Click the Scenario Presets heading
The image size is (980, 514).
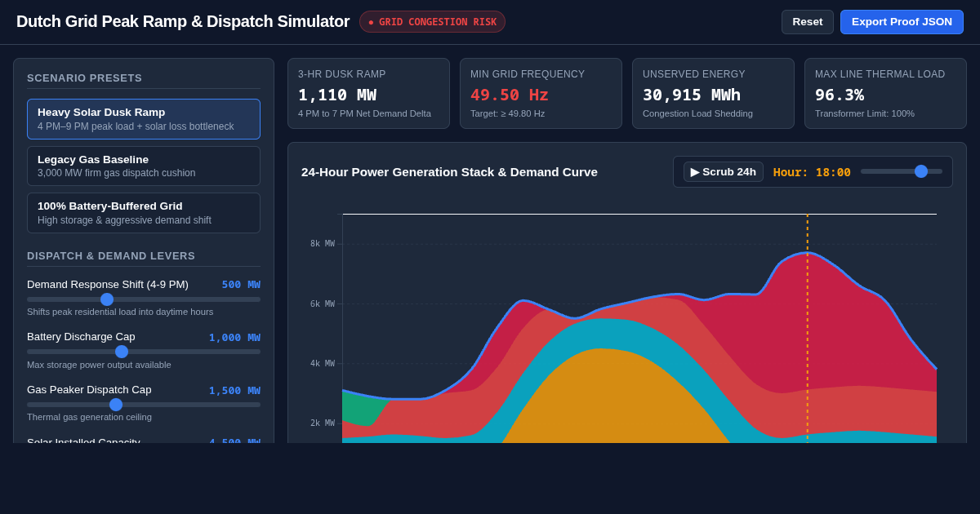pyautogui.click(x=85, y=78)
